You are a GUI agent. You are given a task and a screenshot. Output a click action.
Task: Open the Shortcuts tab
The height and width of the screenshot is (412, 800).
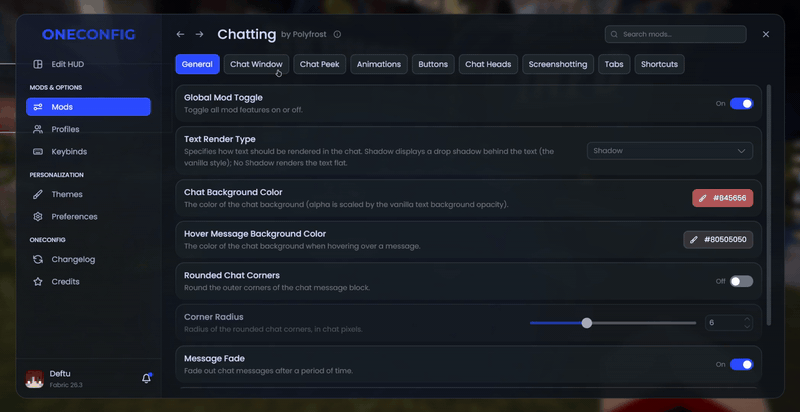point(660,64)
